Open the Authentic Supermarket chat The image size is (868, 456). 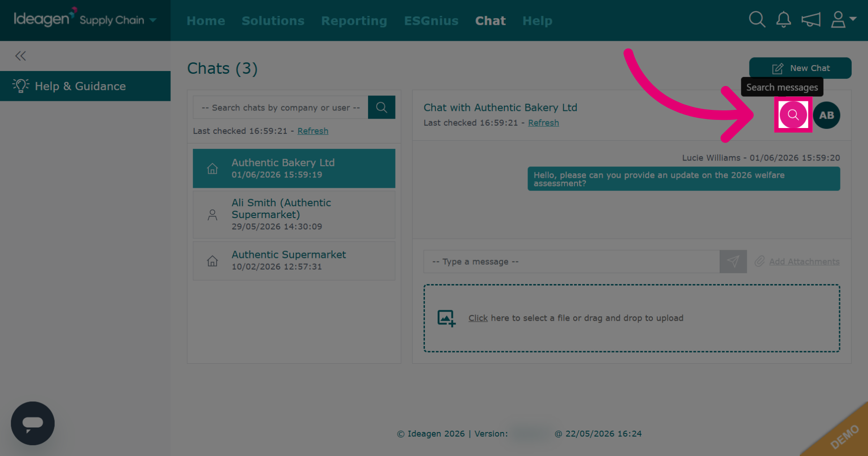click(x=294, y=261)
